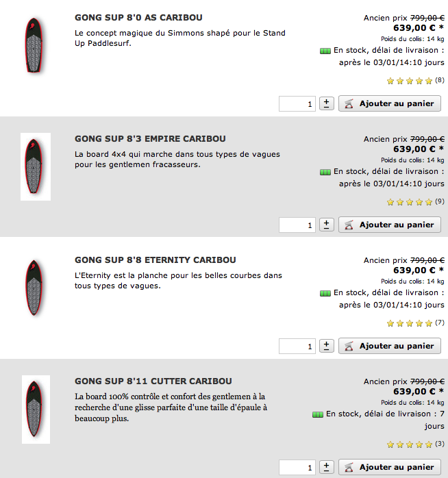Screen dimensions: 448x478
Task: Open the GONG SUP 8'0 AS CARIBOU title link
Action: coord(138,17)
